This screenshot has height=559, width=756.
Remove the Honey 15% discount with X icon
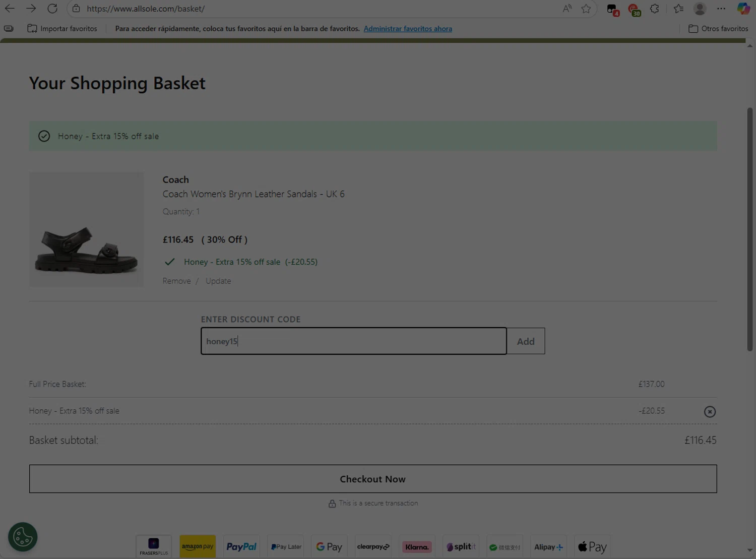pyautogui.click(x=710, y=412)
